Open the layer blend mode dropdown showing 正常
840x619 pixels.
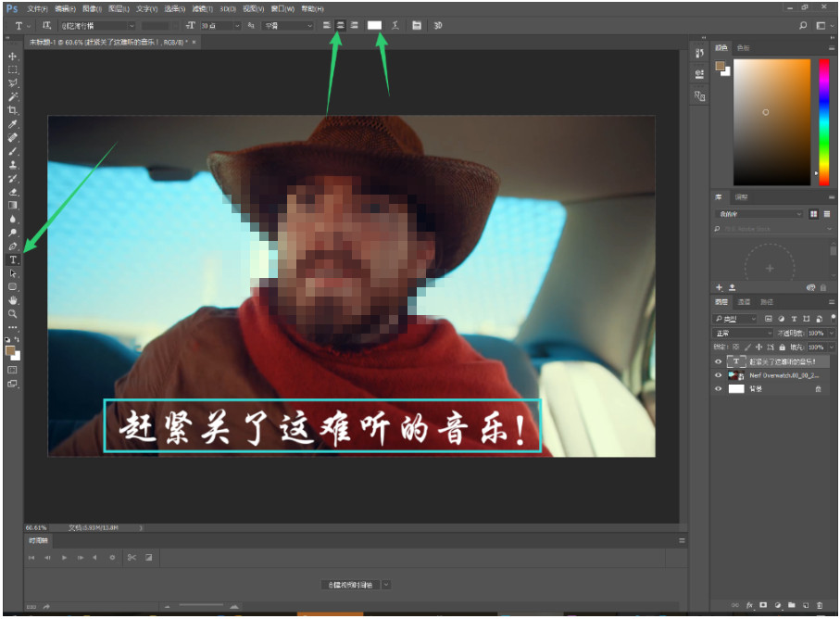[x=741, y=333]
